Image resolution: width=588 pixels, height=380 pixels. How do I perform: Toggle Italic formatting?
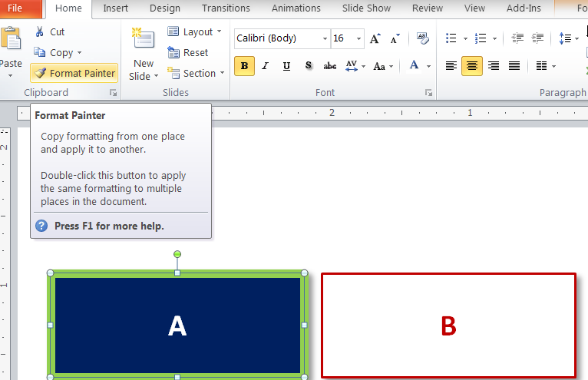(x=266, y=66)
